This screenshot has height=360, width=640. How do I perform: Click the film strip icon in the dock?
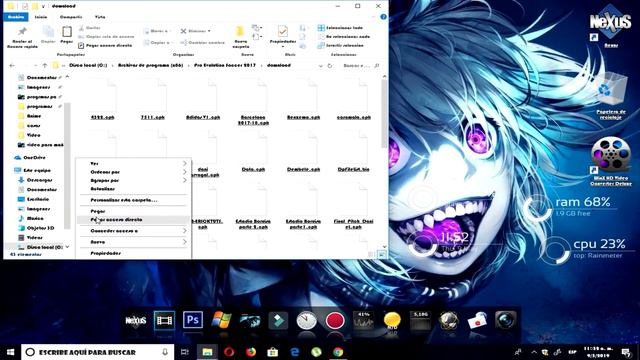pyautogui.click(x=164, y=320)
